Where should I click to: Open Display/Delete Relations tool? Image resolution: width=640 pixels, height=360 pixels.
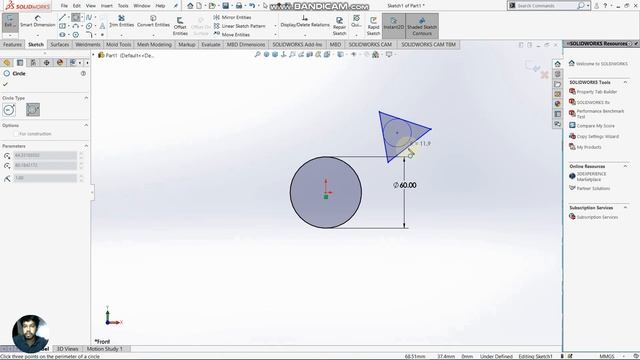pos(304,21)
